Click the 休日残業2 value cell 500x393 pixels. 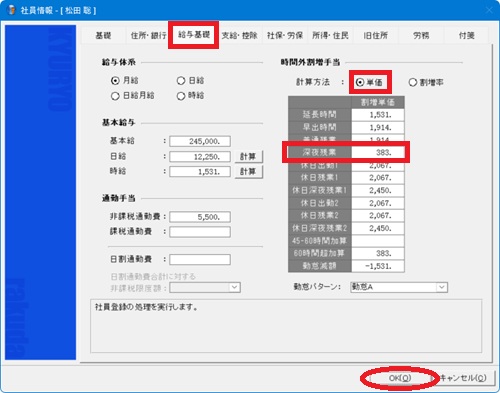tap(378, 216)
